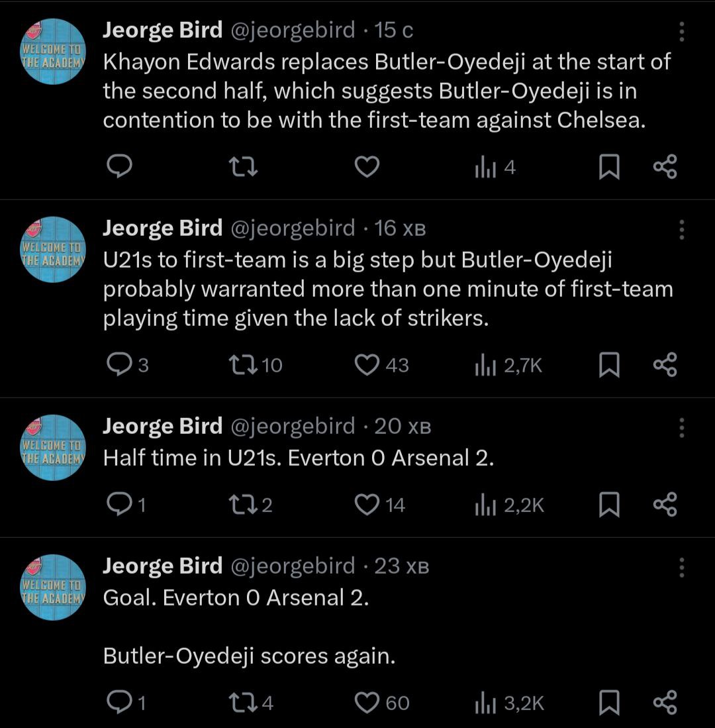The image size is (715, 728).
Task: Like the tweet with 43 likes
Action: (367, 365)
